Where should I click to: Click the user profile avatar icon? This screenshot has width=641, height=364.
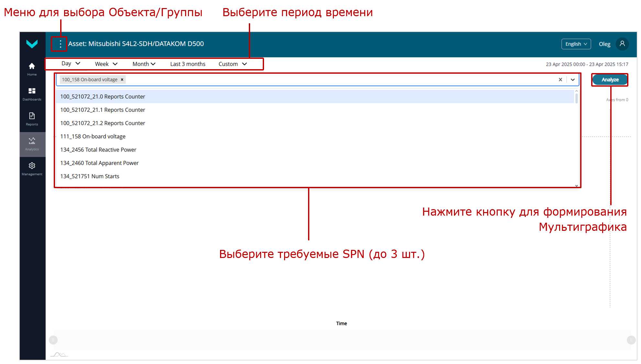click(622, 44)
